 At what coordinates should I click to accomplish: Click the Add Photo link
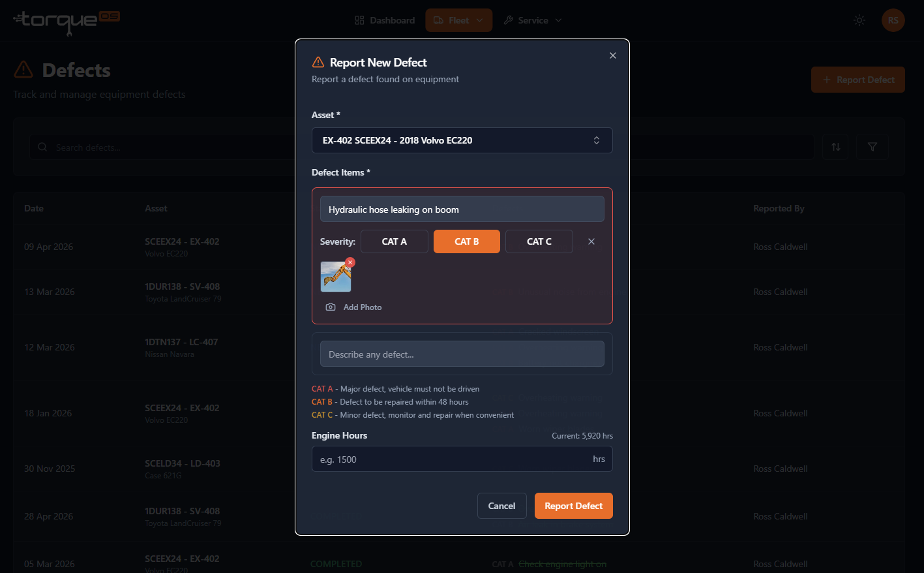click(x=353, y=307)
